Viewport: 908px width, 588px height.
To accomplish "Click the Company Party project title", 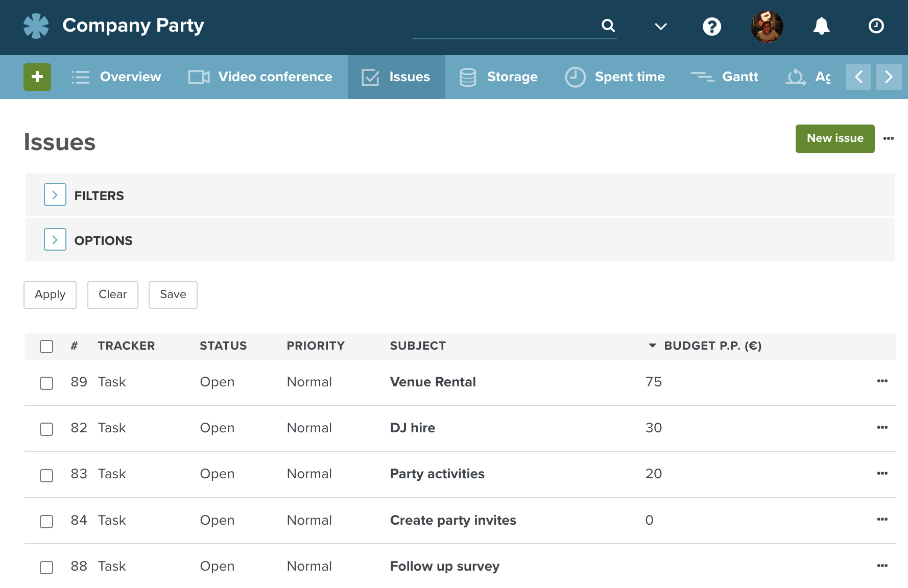I will pos(133,26).
